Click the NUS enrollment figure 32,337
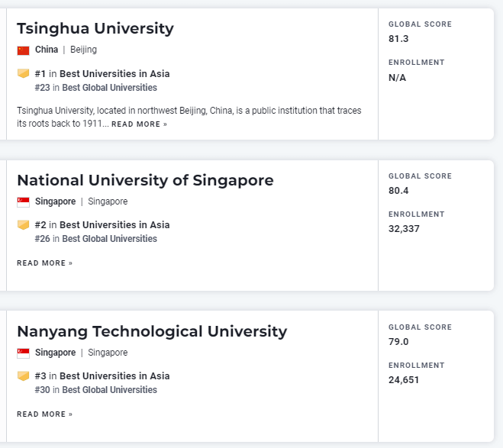Screen dimensions: 503x448 pos(404,229)
